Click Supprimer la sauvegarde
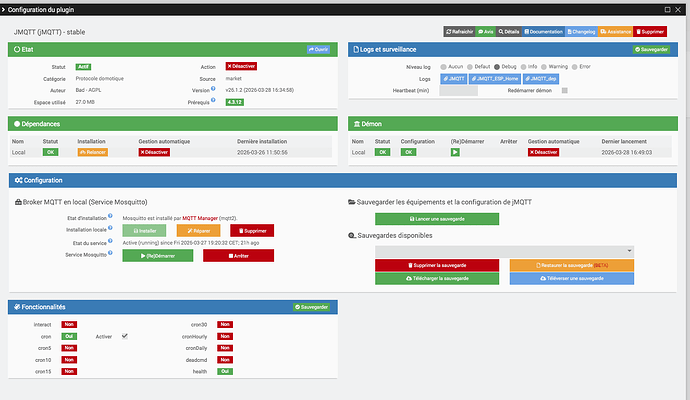The height and width of the screenshot is (400, 690). [437, 265]
